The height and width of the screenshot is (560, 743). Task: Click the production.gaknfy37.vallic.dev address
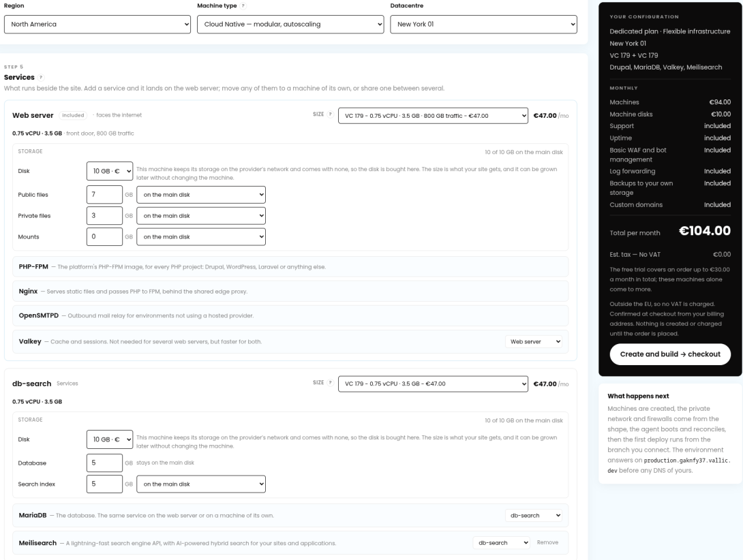[669, 465]
